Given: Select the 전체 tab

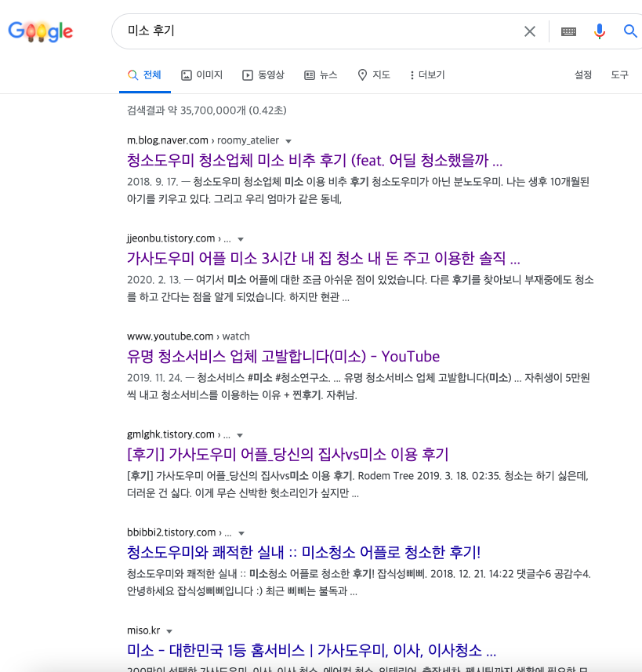Looking at the screenshot, I should point(145,75).
